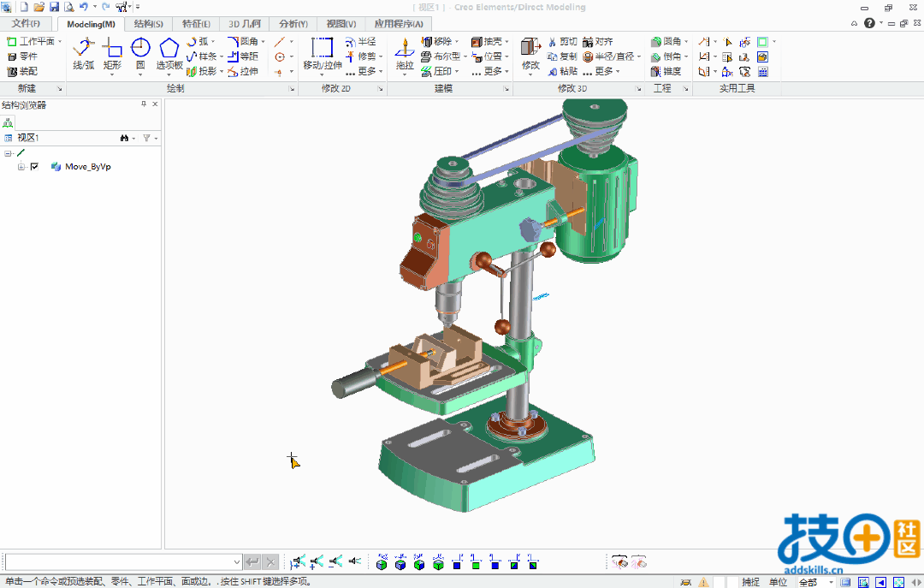Click the 对齐 align tool
This screenshot has width=924, height=588.
(x=598, y=42)
